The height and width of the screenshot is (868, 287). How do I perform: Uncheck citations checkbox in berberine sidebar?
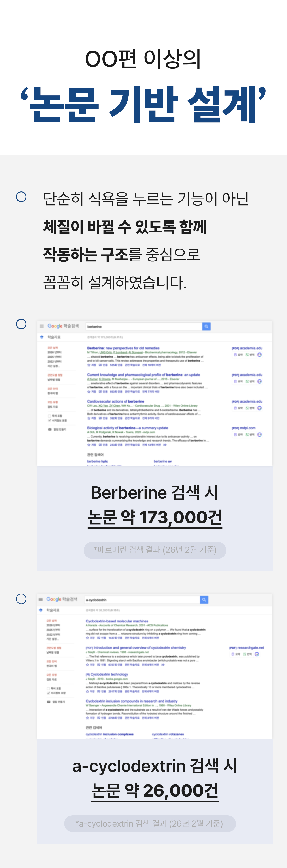pos(50,420)
